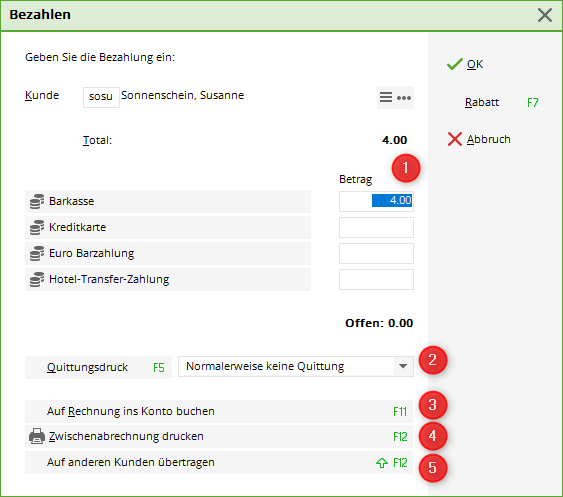Select 'Zwischenabrechnung drucken' option
The width and height of the screenshot is (563, 497).
click(x=219, y=436)
